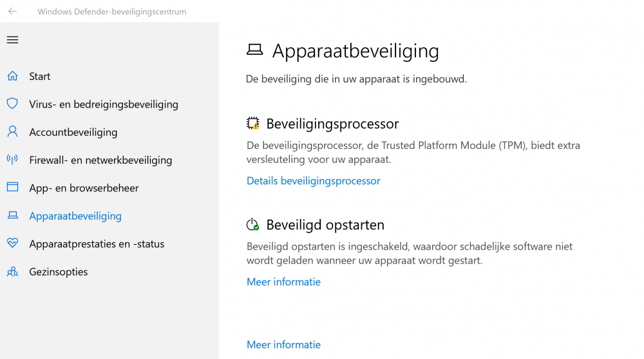Click the laptop icon beside the page title

pos(255,50)
